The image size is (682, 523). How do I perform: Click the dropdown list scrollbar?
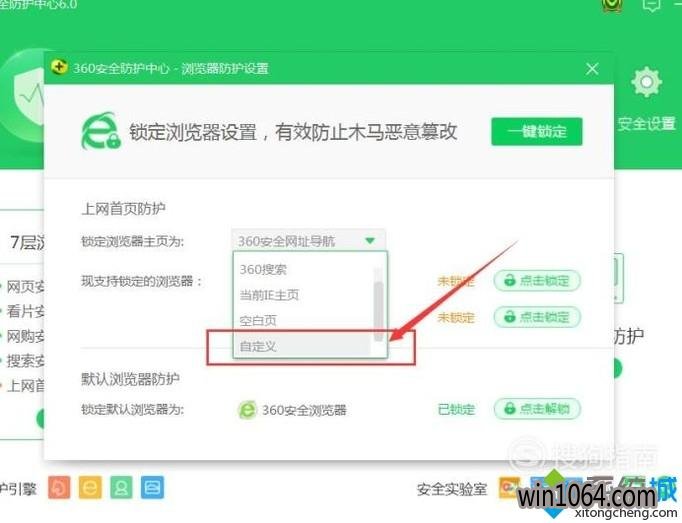pyautogui.click(x=379, y=310)
